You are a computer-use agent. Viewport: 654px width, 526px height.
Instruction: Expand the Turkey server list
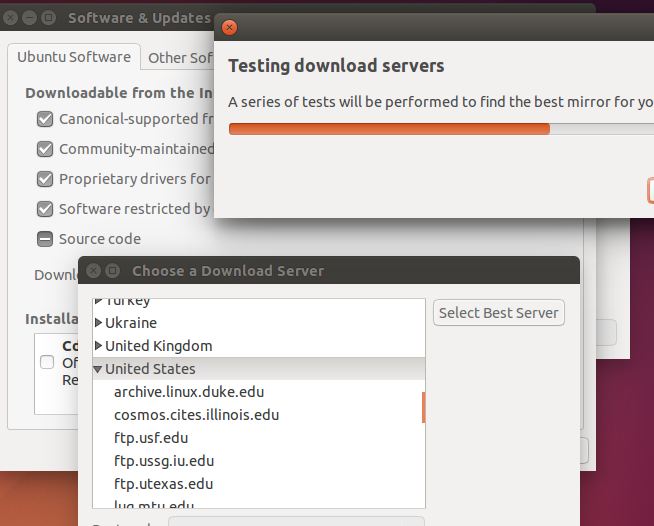98,300
